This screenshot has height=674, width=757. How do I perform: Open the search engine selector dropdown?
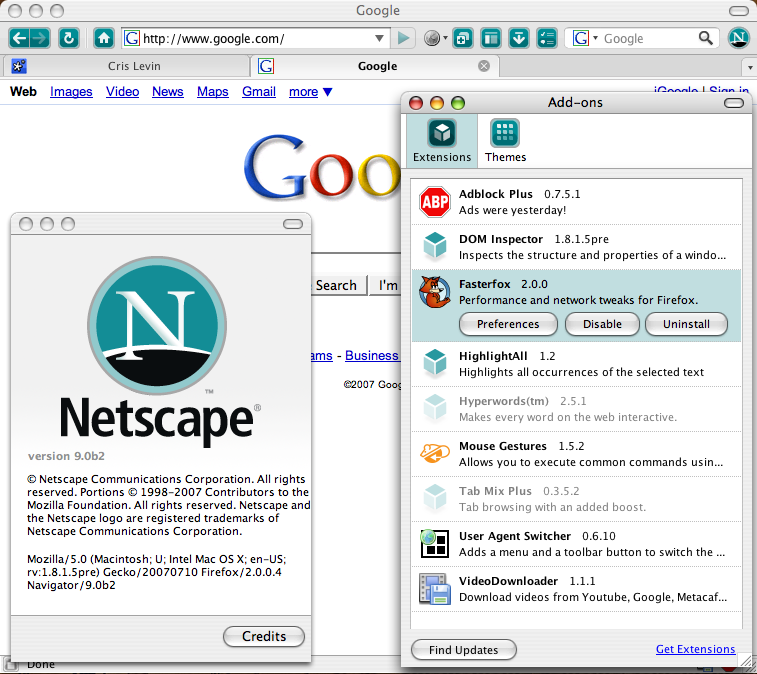point(595,38)
